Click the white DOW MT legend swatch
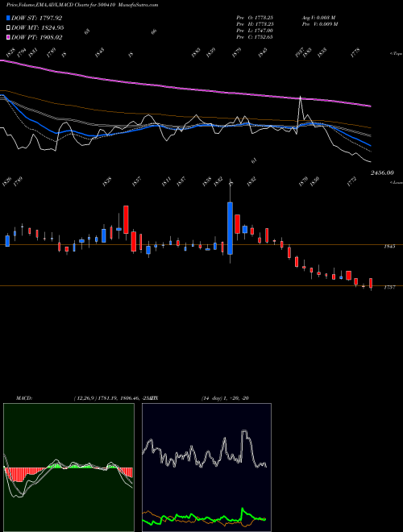Screen dimensions: 403x532 [8, 28]
